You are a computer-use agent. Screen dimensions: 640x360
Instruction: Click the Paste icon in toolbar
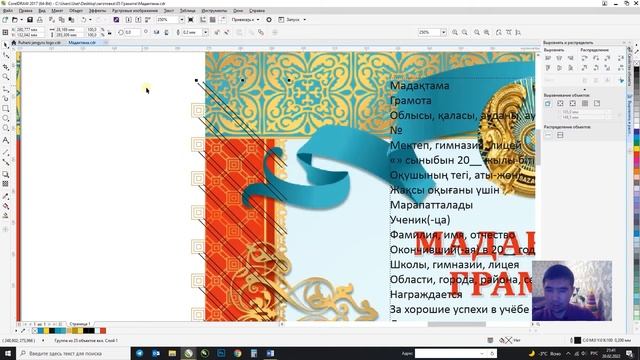pyautogui.click(x=71, y=20)
